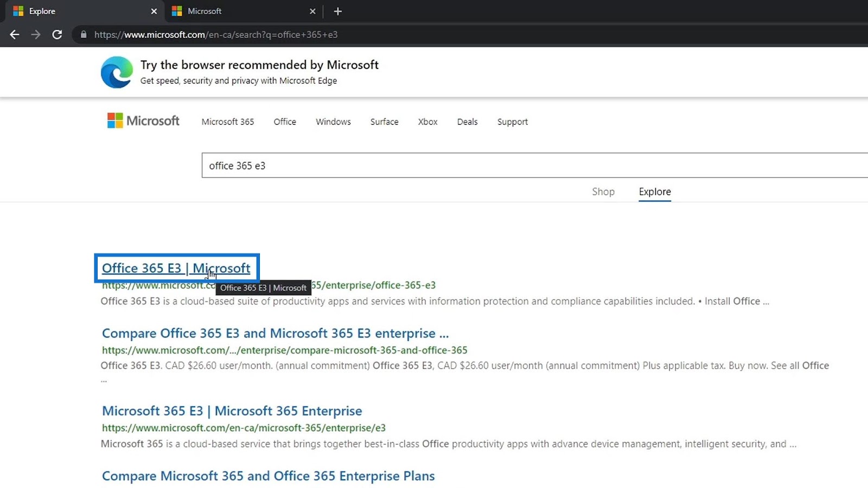
Task: Open the Office navigation menu item
Action: [x=285, y=121]
